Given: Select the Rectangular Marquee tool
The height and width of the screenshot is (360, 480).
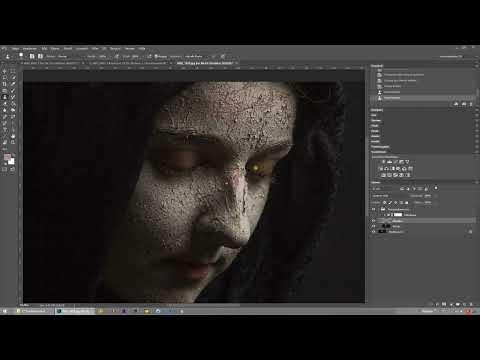Looking at the screenshot, I should click(13, 71).
